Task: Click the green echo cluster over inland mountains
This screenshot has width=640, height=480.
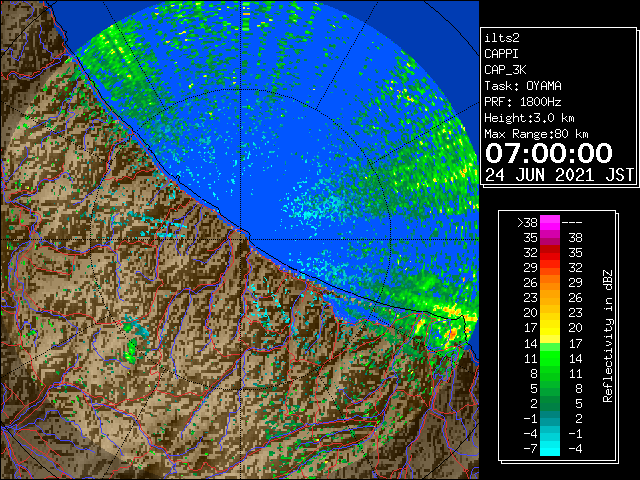Action: click(131, 350)
